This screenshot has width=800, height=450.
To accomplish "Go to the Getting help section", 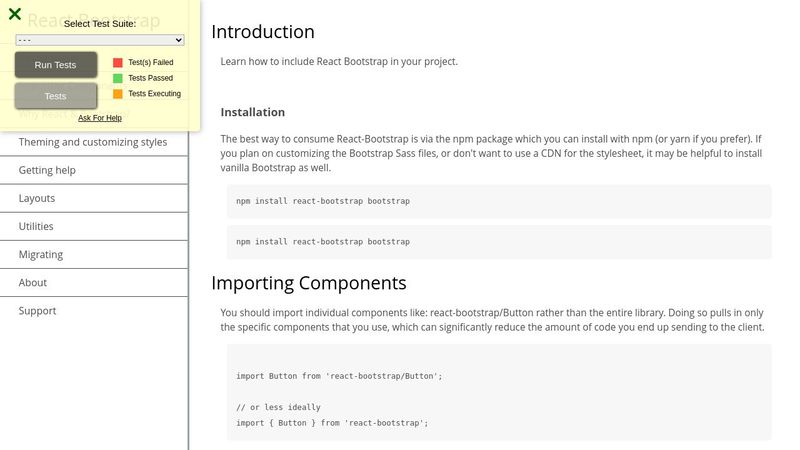I will (94, 170).
